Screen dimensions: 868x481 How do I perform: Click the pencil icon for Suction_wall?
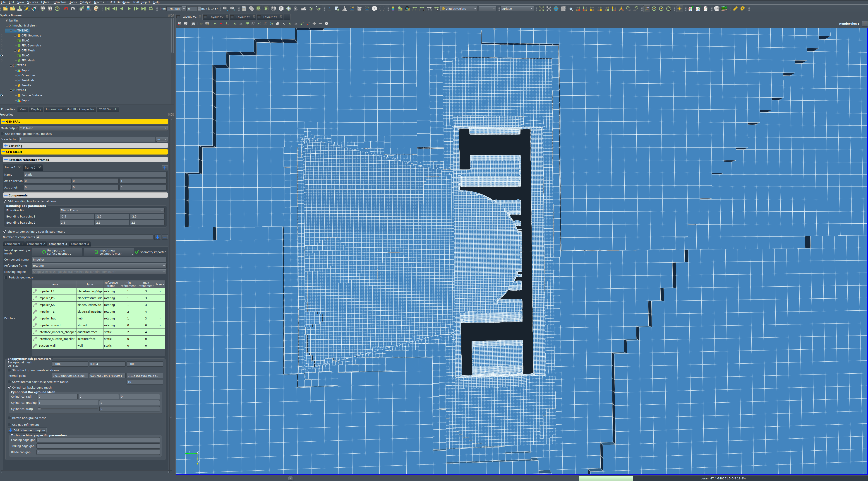click(35, 346)
